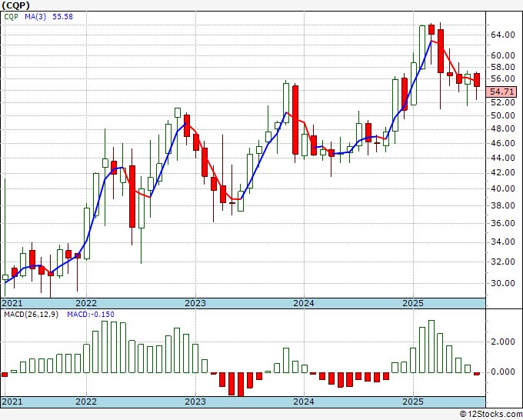523x420 pixels.
Task: Click the 42.00 price axis label
Action: tap(502, 172)
